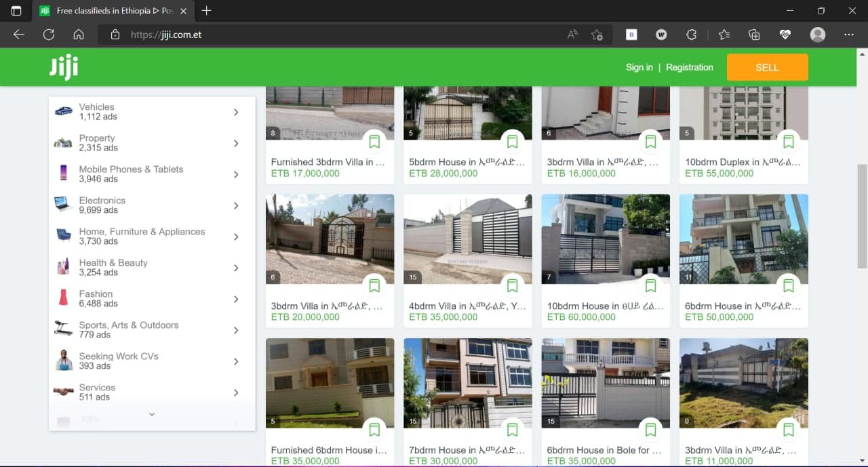Expand Property category chevron
The width and height of the screenshot is (868, 467).
click(236, 143)
